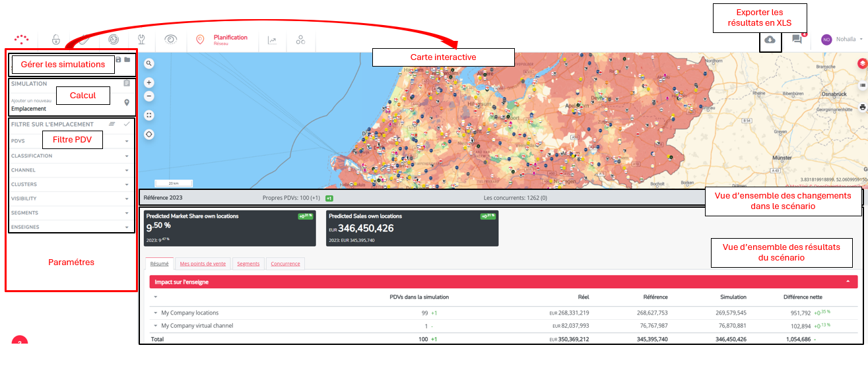Open the simulation list document icon
868x368 pixels.
127,84
